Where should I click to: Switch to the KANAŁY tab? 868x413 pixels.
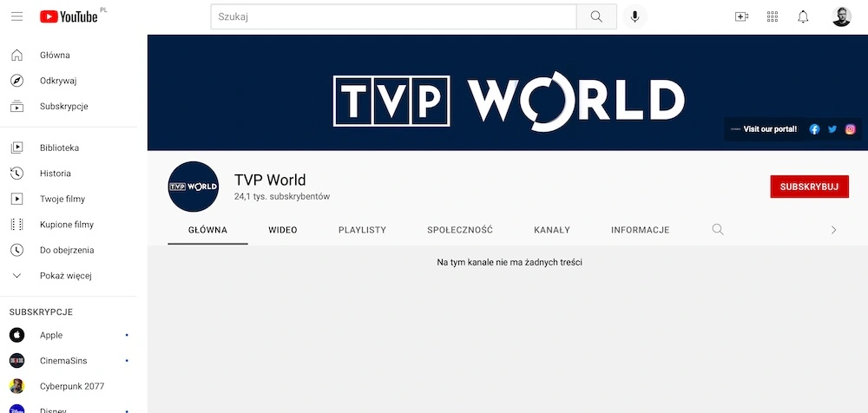point(552,230)
